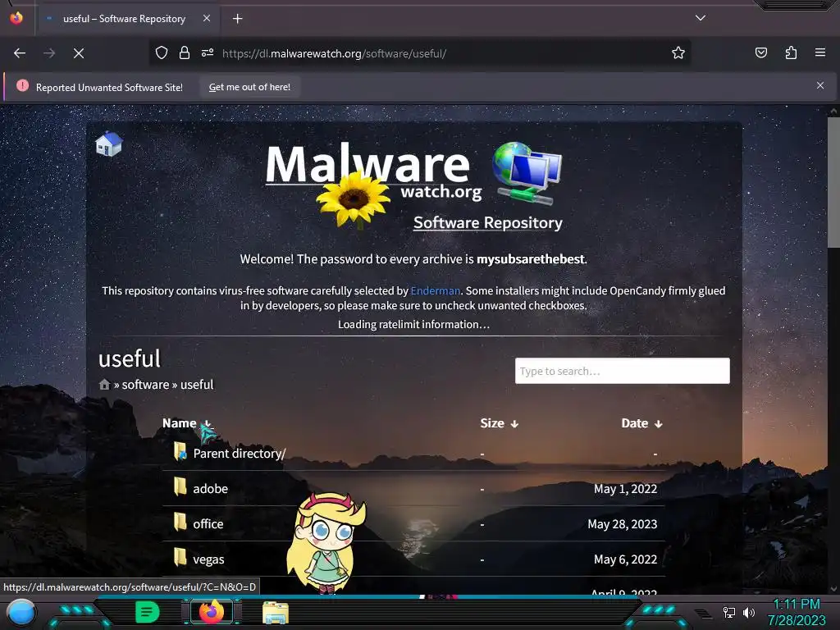This screenshot has width=840, height=630.
Task: Open network status tray icon
Action: coord(728,612)
